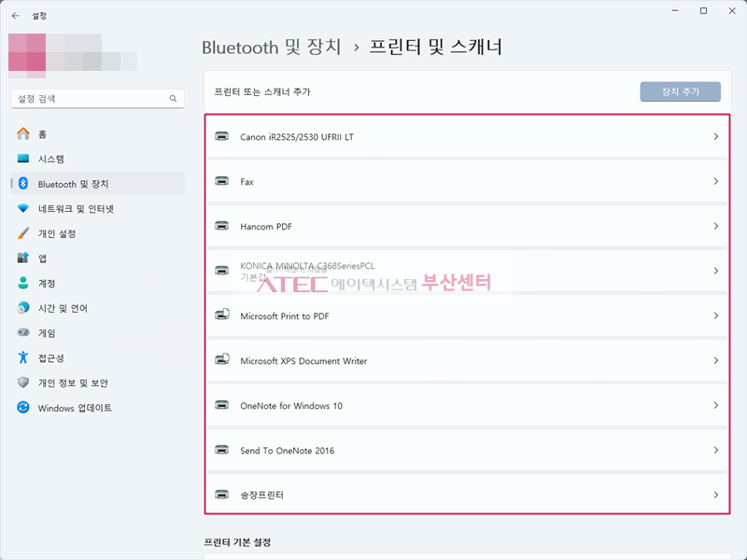The image size is (747, 560).
Task: Select Canon iR2525/2530 UFRII LT text
Action: tap(297, 137)
